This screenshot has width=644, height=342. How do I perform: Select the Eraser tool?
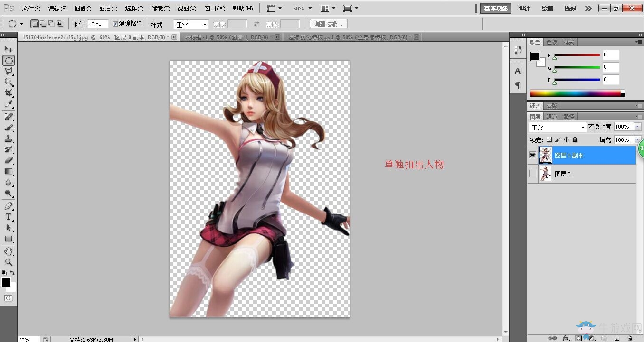9,160
